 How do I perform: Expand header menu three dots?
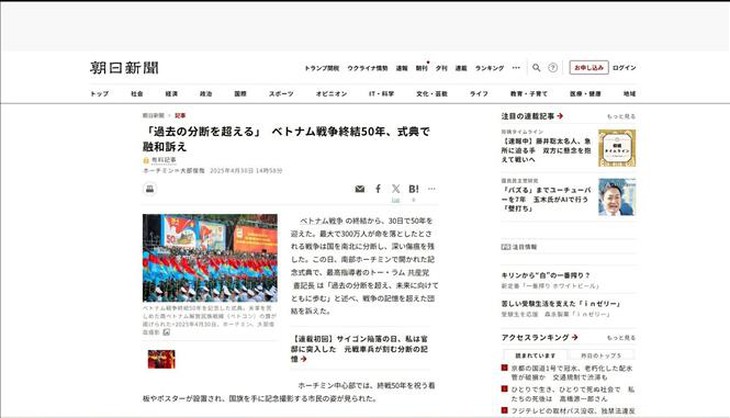point(516,67)
